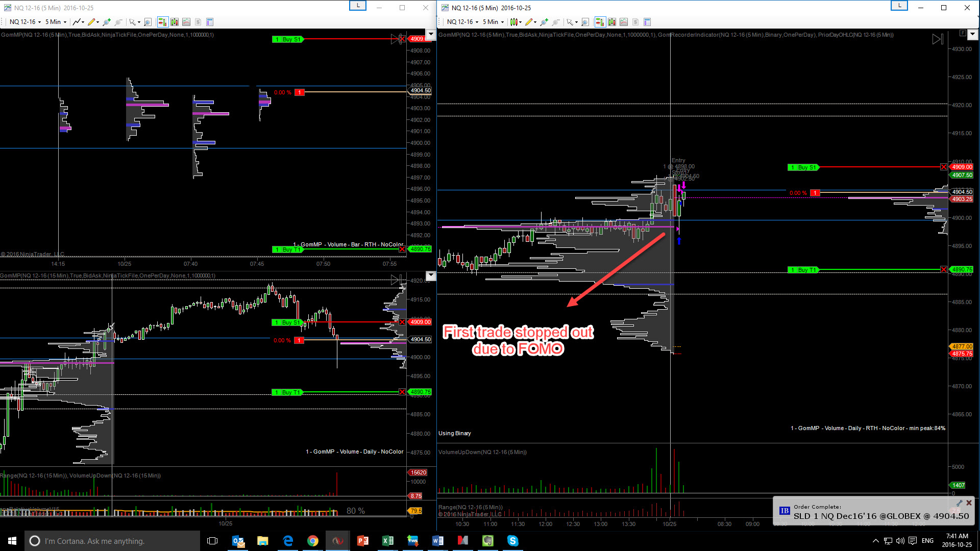This screenshot has height=551, width=980.
Task: Click the Cortana search box
Action: click(x=112, y=541)
